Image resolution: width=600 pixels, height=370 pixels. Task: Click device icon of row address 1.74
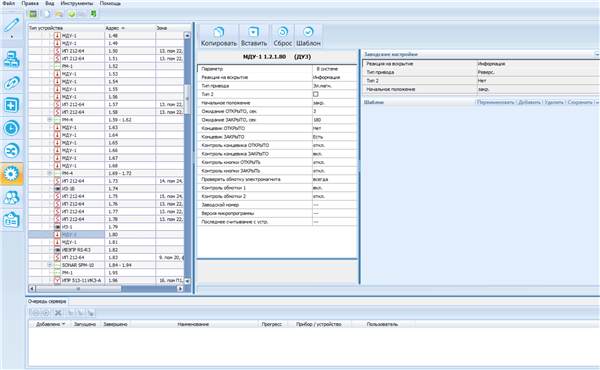click(57, 189)
